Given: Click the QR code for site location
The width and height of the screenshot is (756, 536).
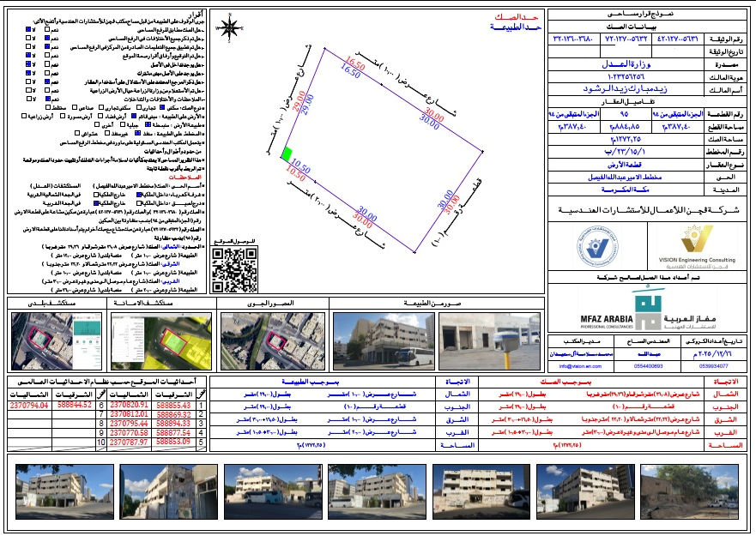Looking at the screenshot, I should click(x=234, y=269).
